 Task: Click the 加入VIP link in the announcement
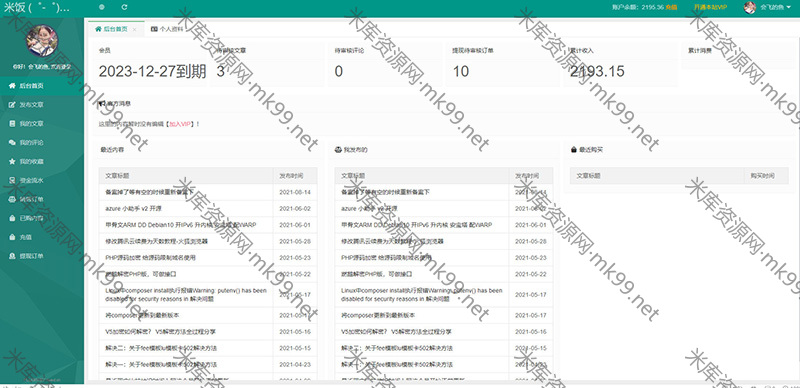click(180, 124)
